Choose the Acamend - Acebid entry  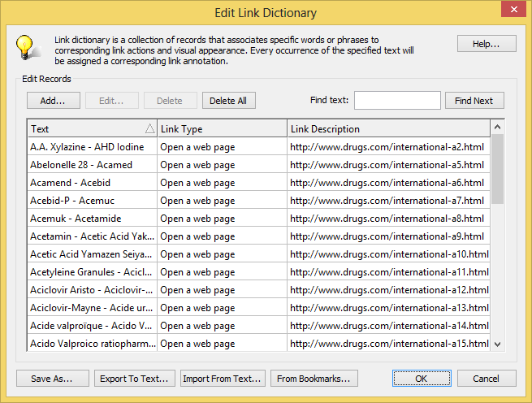point(92,183)
